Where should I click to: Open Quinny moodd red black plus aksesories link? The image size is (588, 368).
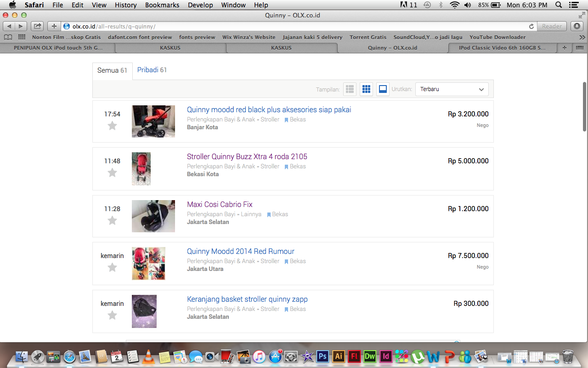[x=269, y=110]
